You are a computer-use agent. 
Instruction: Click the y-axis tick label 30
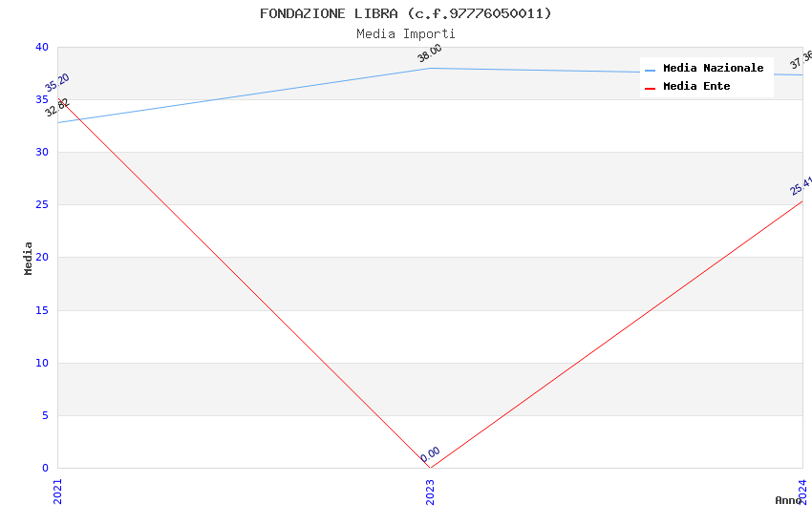(x=42, y=152)
